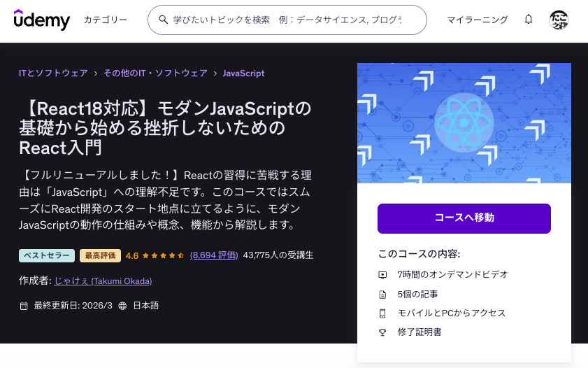Click 日本語 language text
The width and height of the screenshot is (588, 368).
pos(146,305)
